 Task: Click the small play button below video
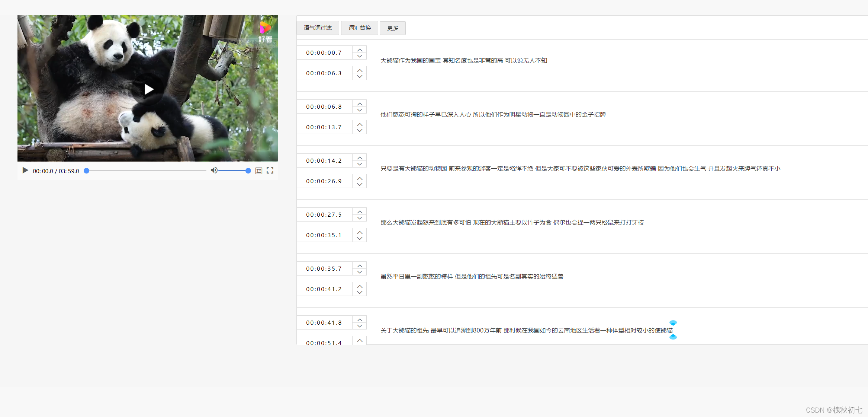tap(25, 171)
